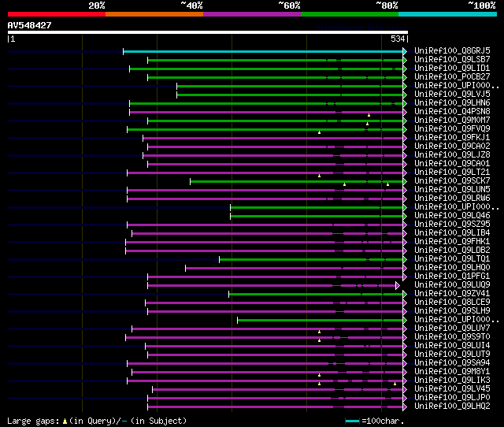
Task: Click yellow gap marker under Q9FVQ9
Action: click(x=319, y=132)
